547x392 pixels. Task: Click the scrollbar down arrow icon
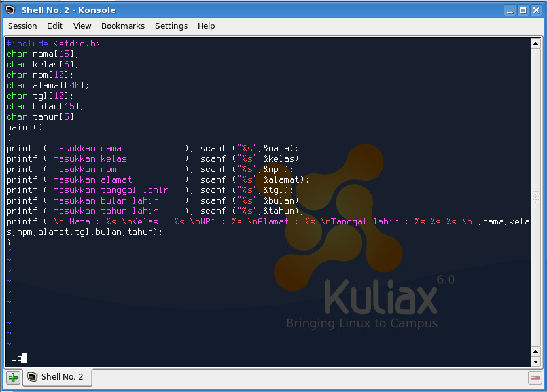537,360
